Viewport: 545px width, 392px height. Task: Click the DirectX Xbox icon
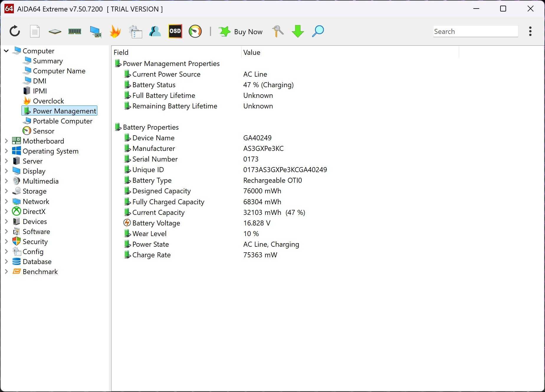tap(17, 211)
